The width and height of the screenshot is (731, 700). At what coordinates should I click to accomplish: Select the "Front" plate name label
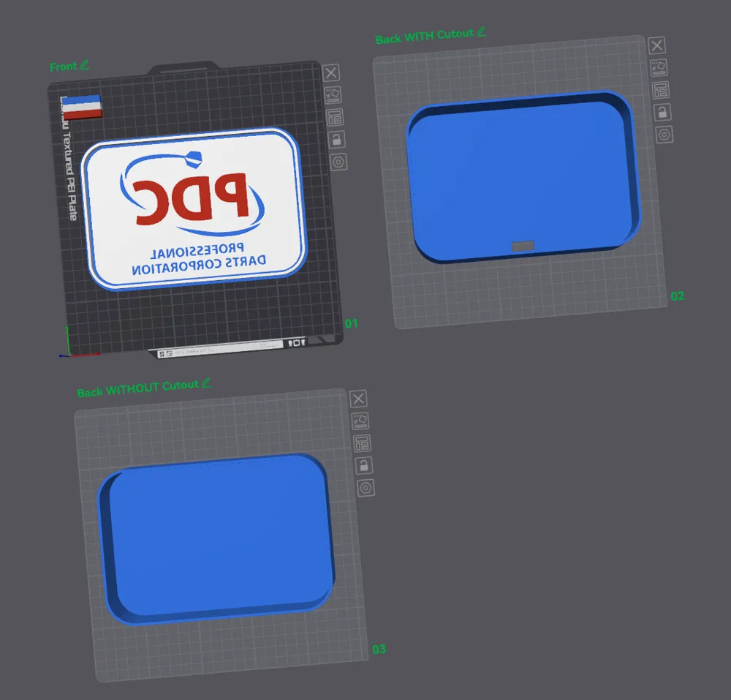coord(63,67)
